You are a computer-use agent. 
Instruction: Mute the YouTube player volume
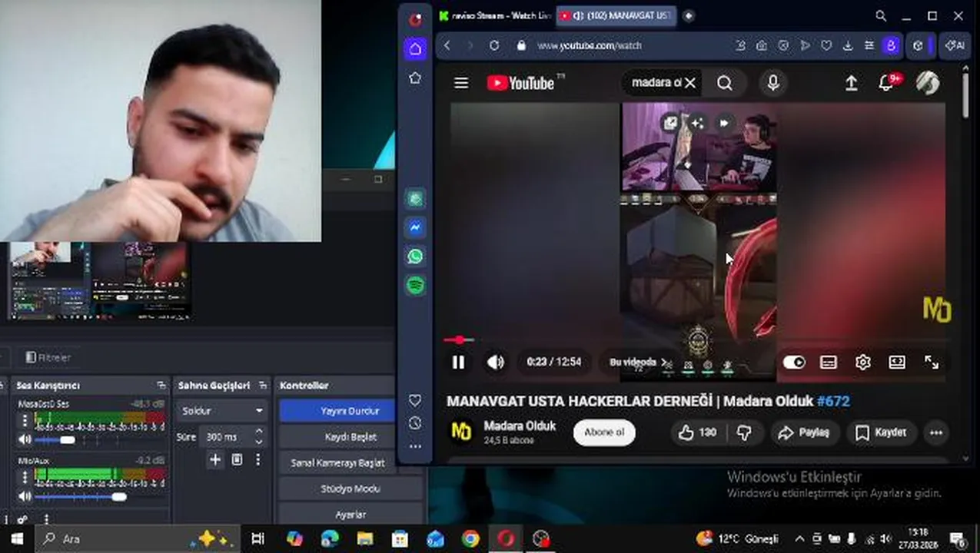click(x=496, y=363)
